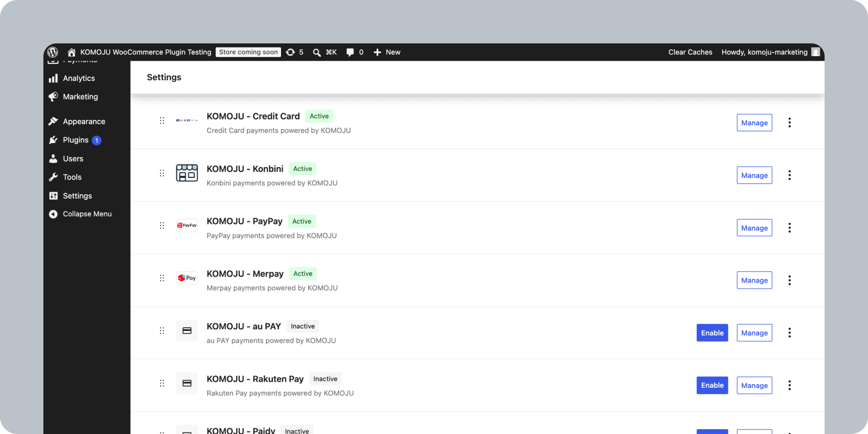Screen dimensions: 868x434
Task: Click the home icon for the site
Action: 72,52
